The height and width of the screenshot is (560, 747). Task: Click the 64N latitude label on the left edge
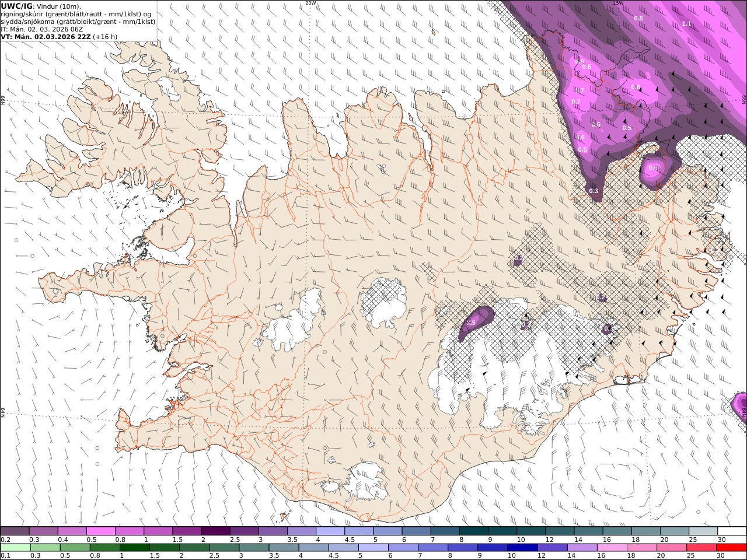point(2,412)
